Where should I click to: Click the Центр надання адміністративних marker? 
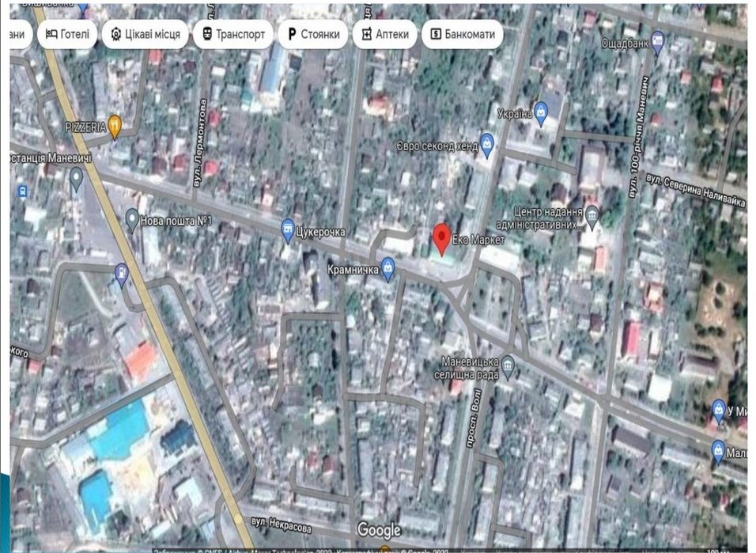592,218
